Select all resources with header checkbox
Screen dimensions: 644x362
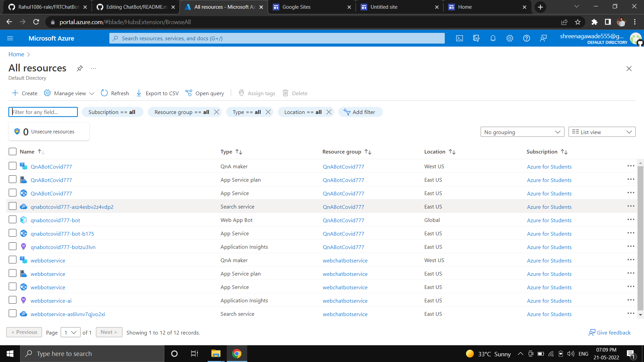pyautogui.click(x=12, y=152)
